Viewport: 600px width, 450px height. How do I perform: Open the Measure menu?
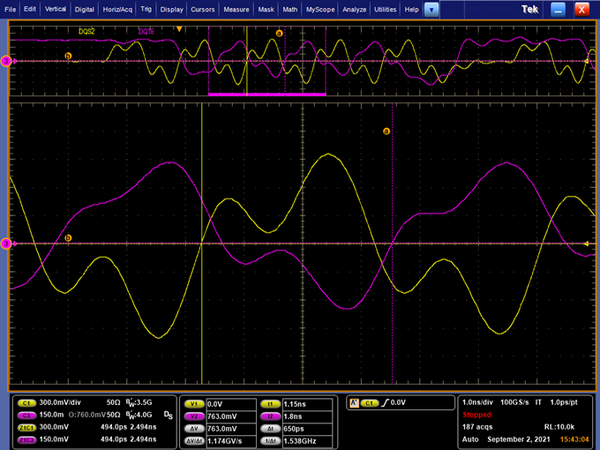(x=237, y=8)
